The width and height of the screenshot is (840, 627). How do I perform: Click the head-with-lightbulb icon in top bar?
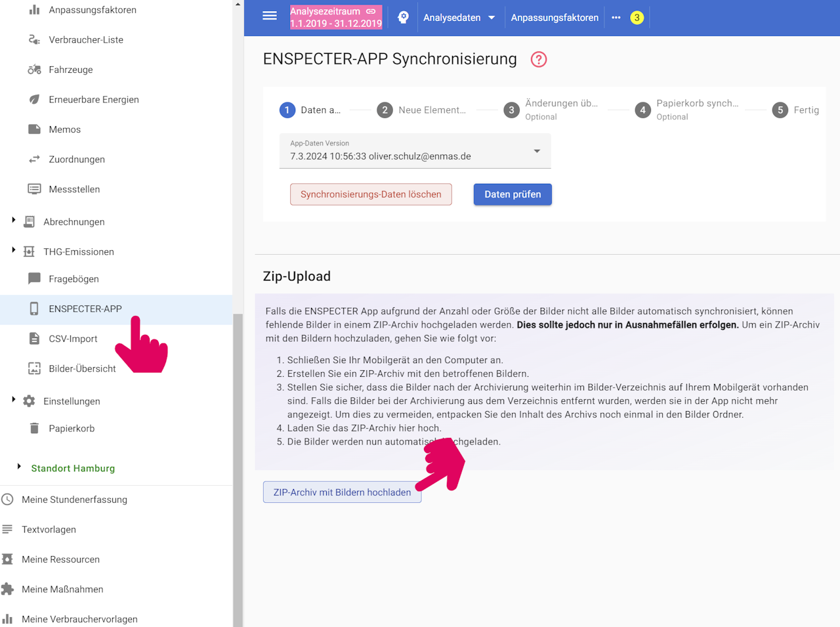tap(403, 17)
